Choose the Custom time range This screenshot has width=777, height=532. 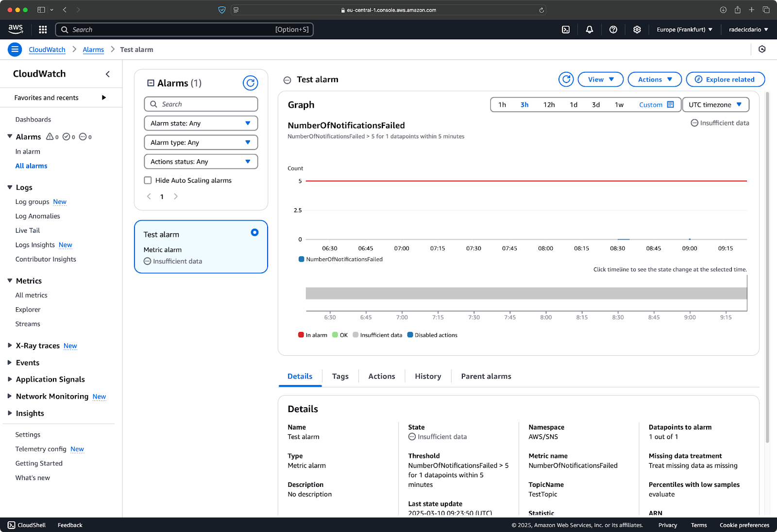(651, 105)
